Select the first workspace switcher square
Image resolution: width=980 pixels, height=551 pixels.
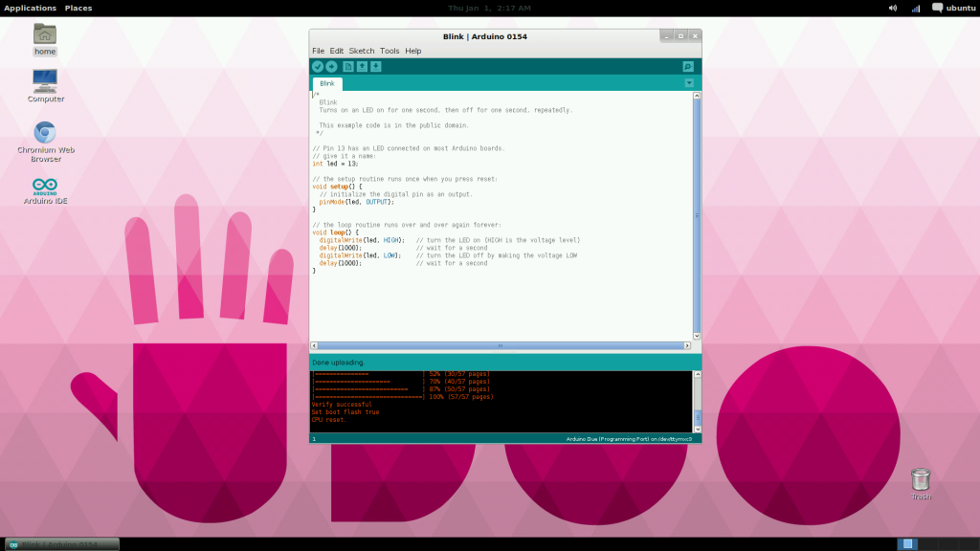coord(907,544)
